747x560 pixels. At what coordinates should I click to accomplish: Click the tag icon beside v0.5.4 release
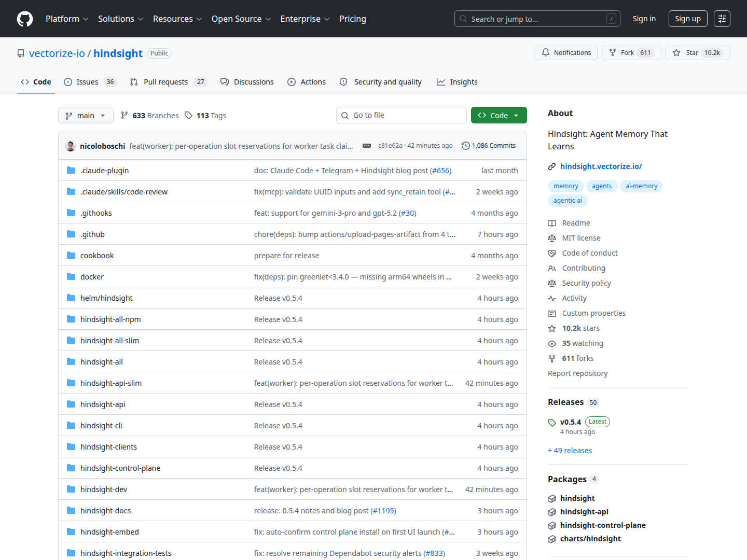point(552,423)
